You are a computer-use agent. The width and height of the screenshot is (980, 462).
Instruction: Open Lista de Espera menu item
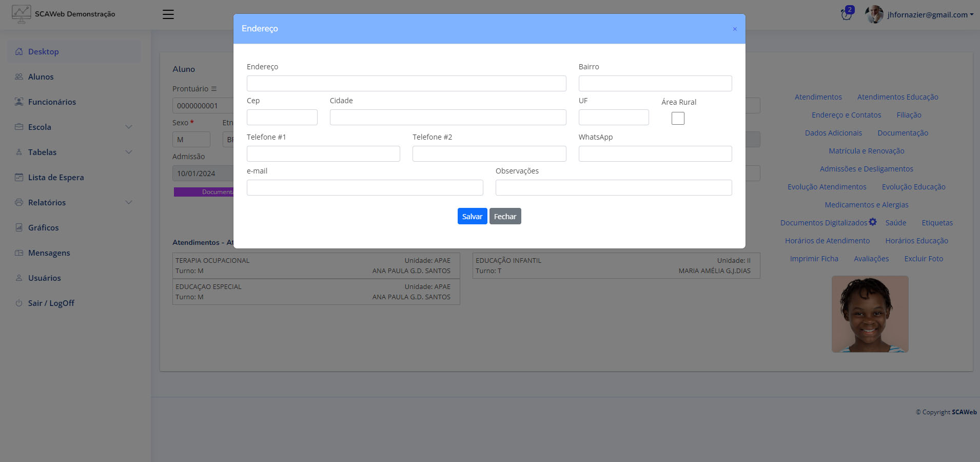[56, 178]
